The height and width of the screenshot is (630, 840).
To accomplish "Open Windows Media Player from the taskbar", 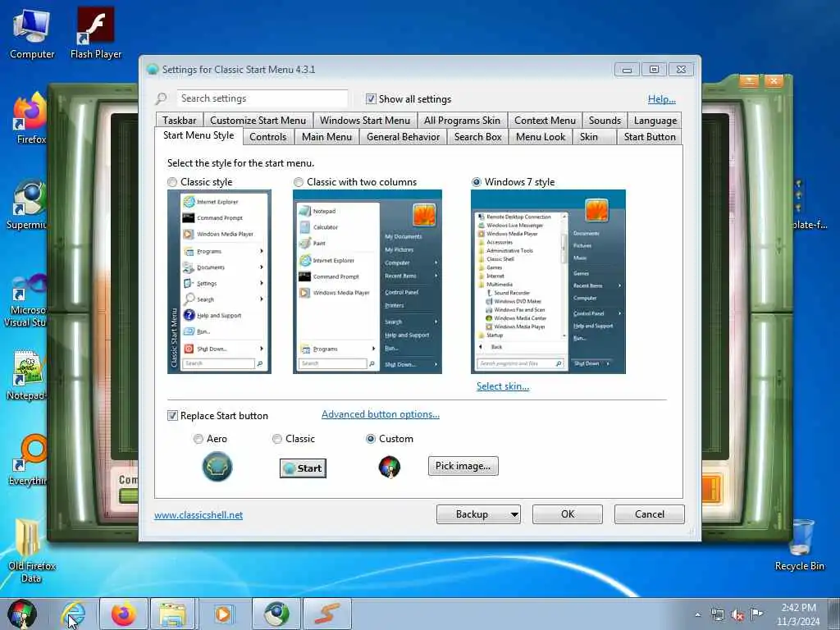I will click(x=223, y=614).
